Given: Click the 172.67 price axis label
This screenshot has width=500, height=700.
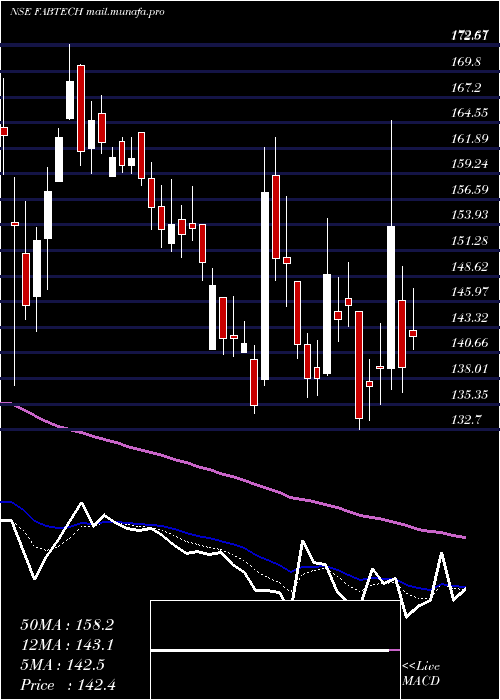Looking at the screenshot, I should tap(469, 36).
